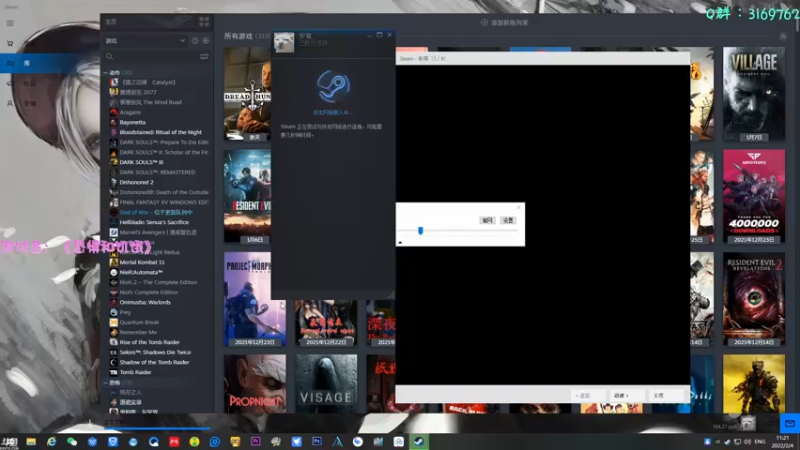The width and height of the screenshot is (800, 450).
Task: Select Bayonetta in the game list
Action: tap(132, 122)
